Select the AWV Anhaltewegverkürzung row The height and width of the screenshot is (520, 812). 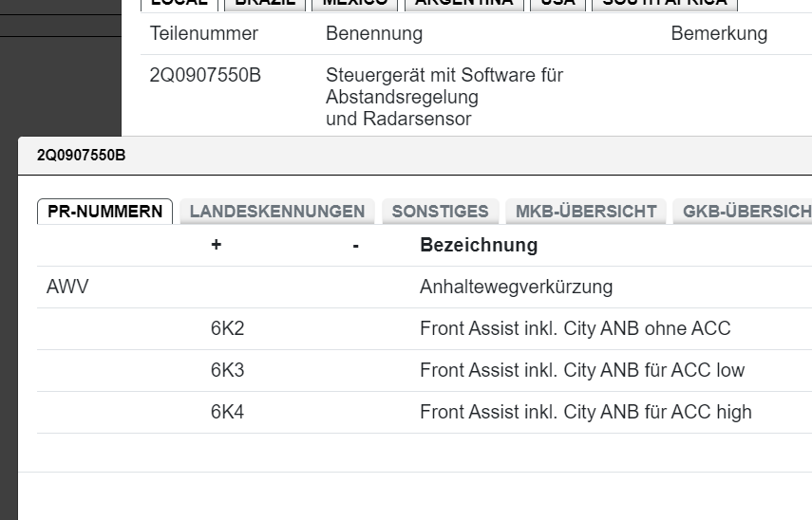click(x=516, y=287)
